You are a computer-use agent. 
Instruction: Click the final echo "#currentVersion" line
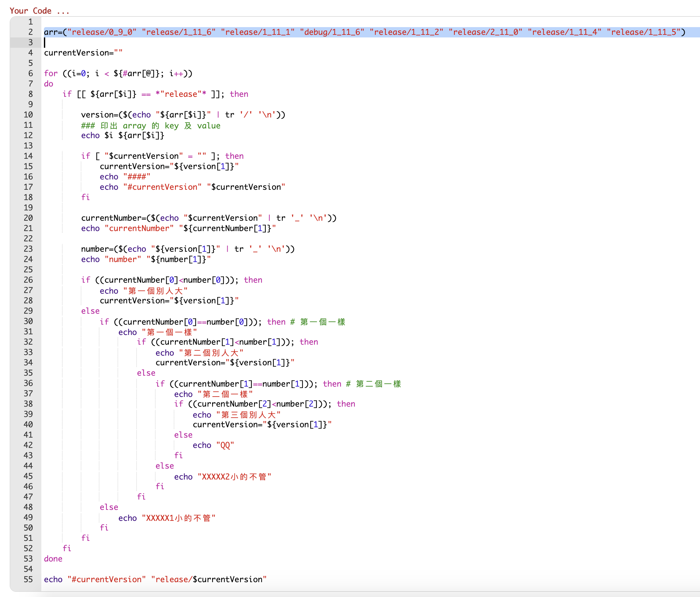(155, 580)
